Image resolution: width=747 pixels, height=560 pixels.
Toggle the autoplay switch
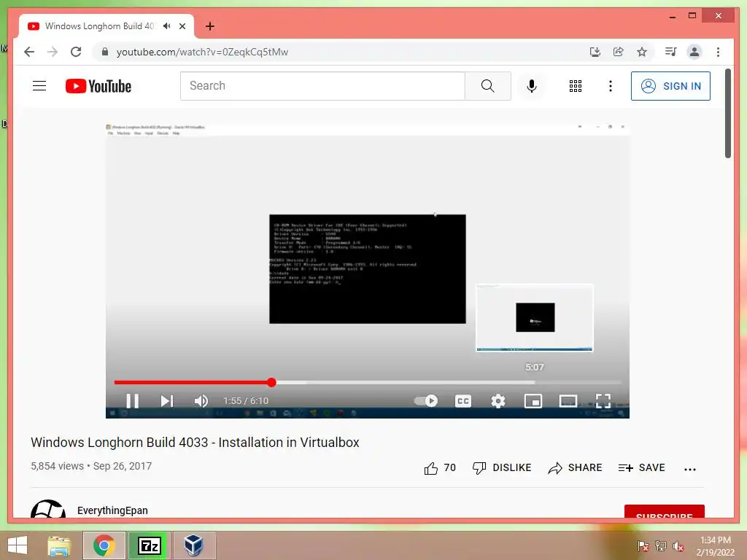pyautogui.click(x=426, y=400)
